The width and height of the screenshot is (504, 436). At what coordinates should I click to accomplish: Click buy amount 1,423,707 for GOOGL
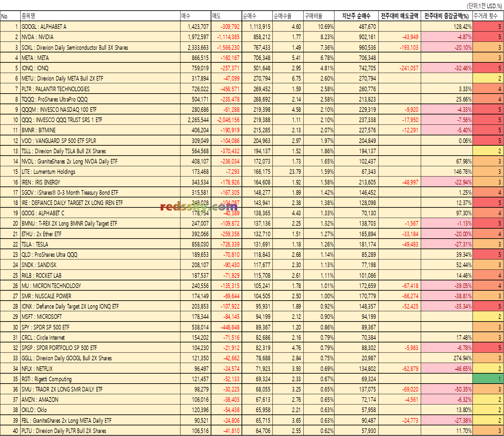click(x=196, y=27)
